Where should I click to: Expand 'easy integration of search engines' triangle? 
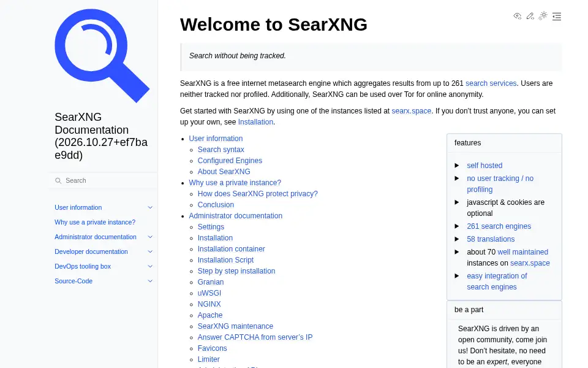[457, 276]
